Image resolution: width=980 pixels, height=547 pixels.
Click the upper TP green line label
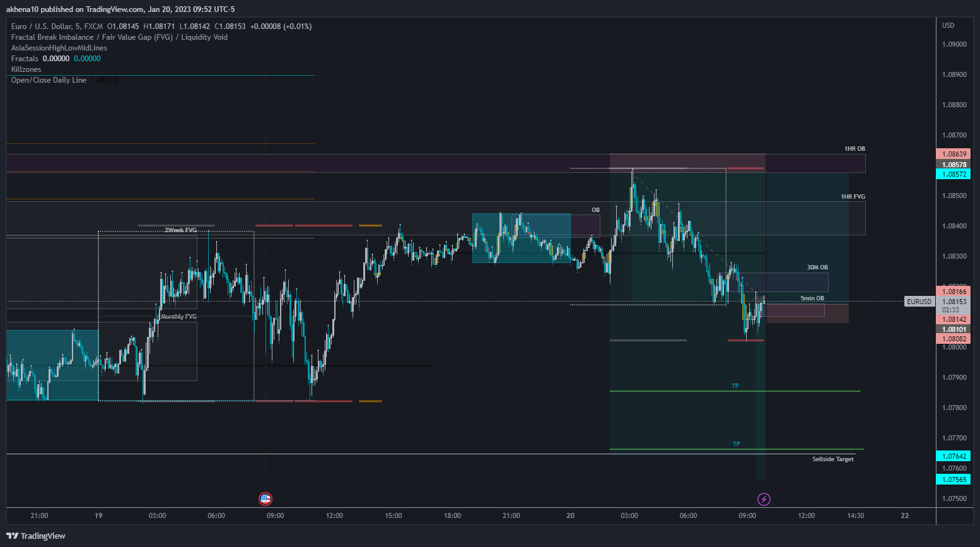[x=735, y=386]
